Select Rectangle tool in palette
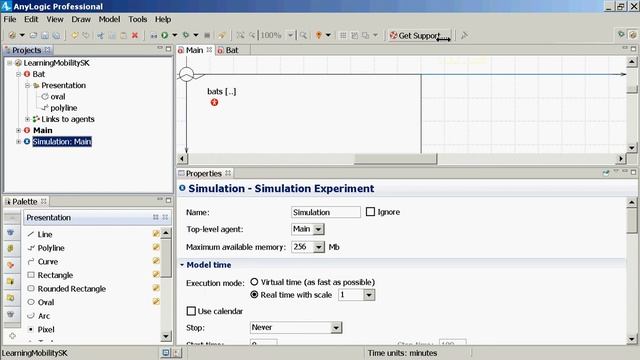The image size is (640, 360). (55, 275)
